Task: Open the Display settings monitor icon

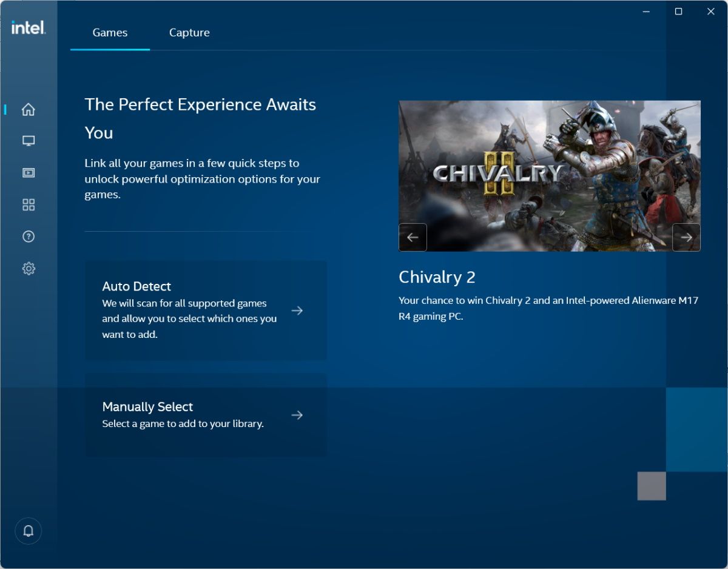Action: 29,141
